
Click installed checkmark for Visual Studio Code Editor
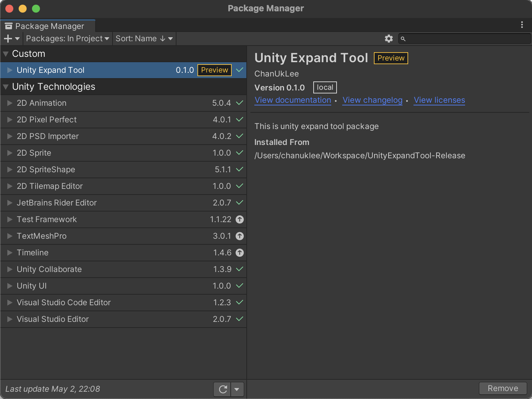coord(239,302)
